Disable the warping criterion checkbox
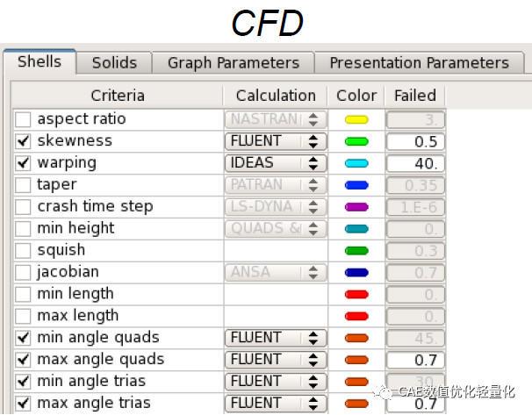Viewport: 532px width, 415px height. [24, 163]
